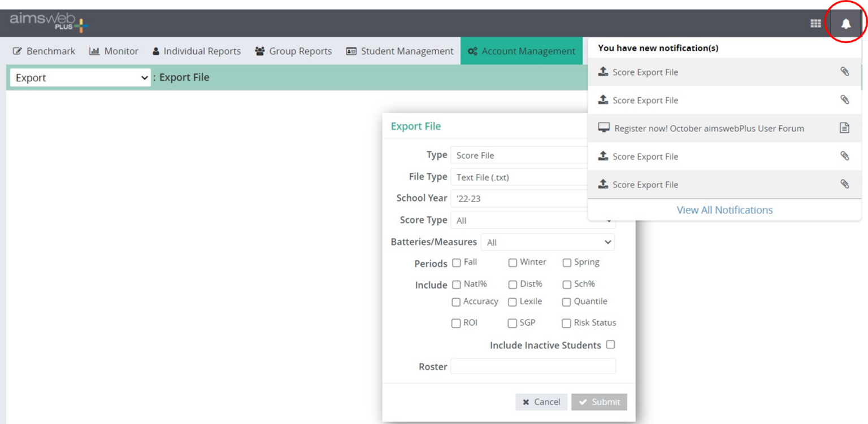This screenshot has width=868, height=424.
Task: Click the people icon next to Group Reports
Action: point(259,51)
